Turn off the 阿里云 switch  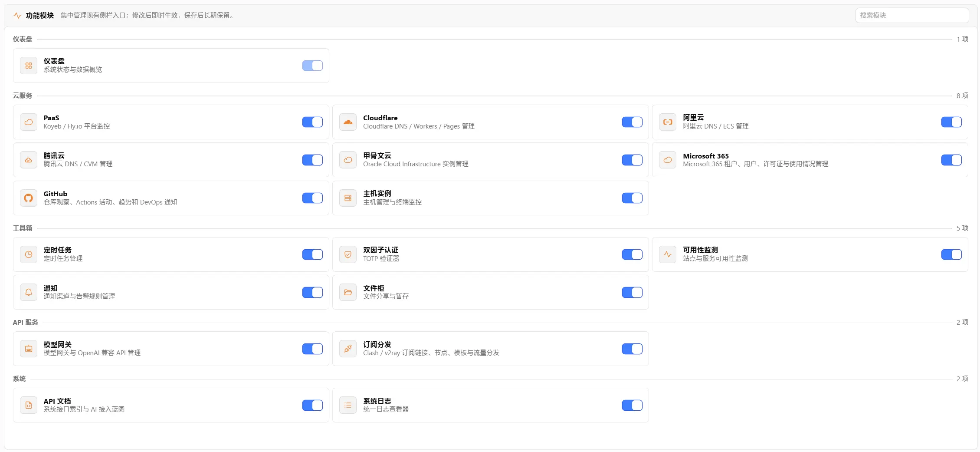pos(951,122)
